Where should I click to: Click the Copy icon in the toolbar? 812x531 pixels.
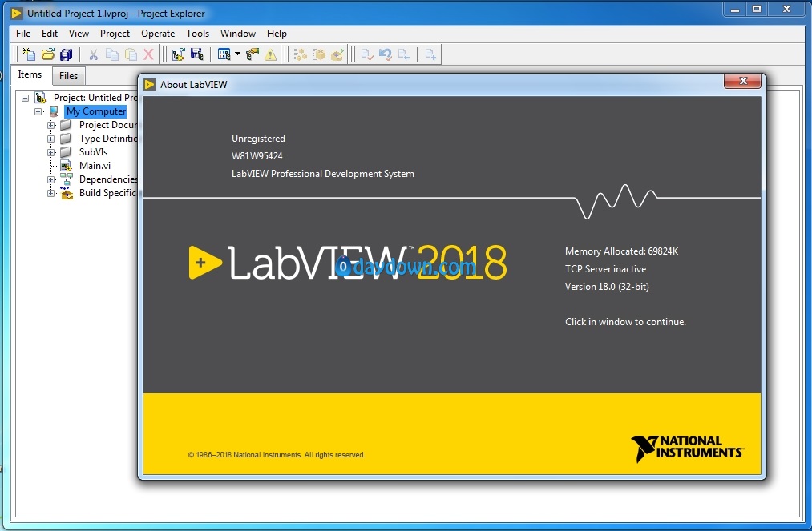pos(112,54)
